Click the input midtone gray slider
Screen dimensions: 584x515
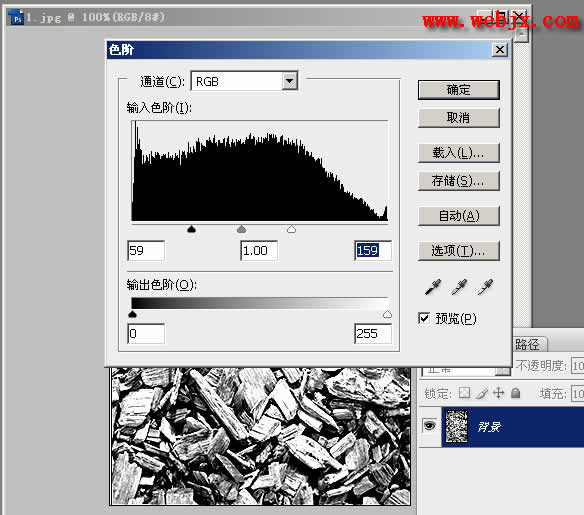[x=241, y=229]
